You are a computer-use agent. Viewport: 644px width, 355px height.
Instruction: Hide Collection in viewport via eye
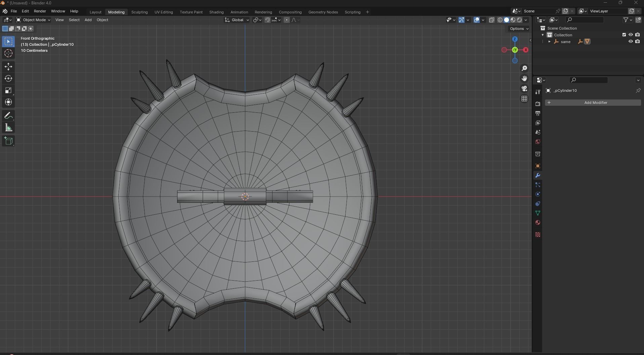631,35
